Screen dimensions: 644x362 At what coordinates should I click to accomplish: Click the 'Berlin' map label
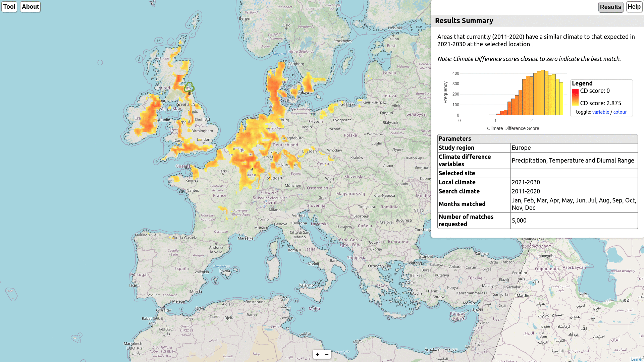(x=307, y=127)
